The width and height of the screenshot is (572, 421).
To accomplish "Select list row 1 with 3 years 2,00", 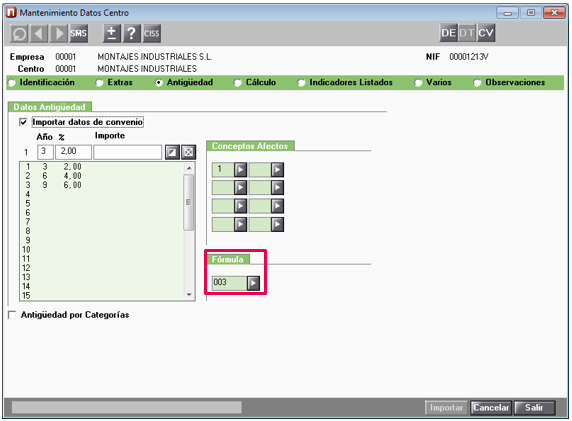I will tap(102, 167).
